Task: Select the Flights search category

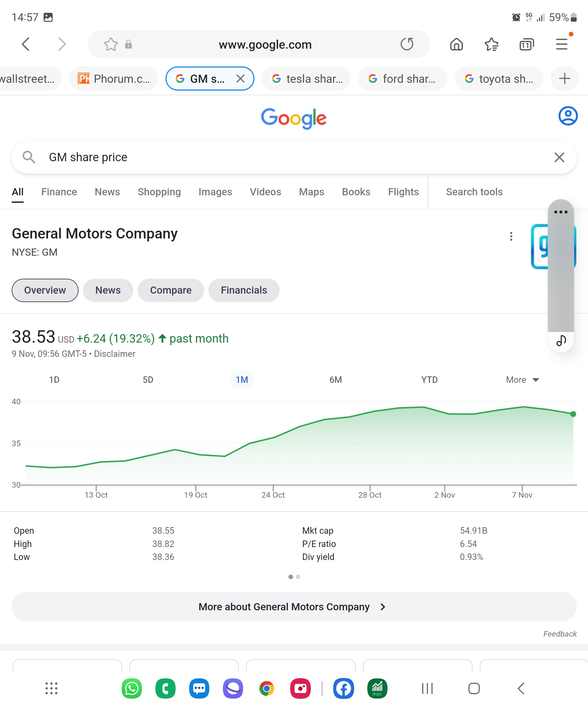Action: (x=403, y=192)
